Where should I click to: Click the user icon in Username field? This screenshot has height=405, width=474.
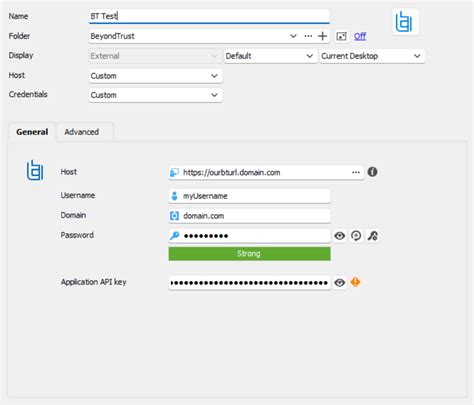point(174,196)
